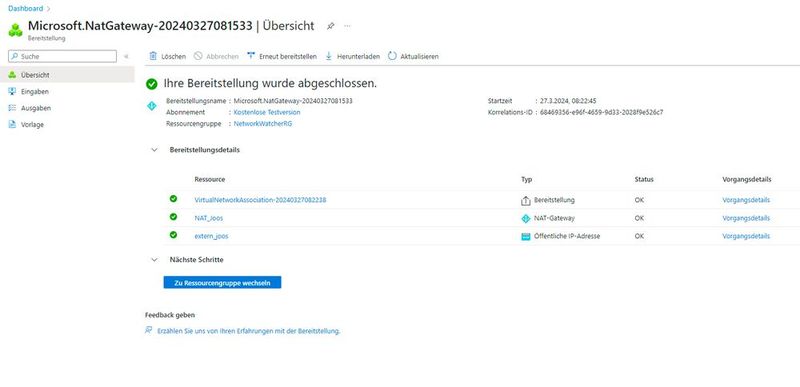
Task: Click the Bereitstellung type icon
Action: coord(526,200)
